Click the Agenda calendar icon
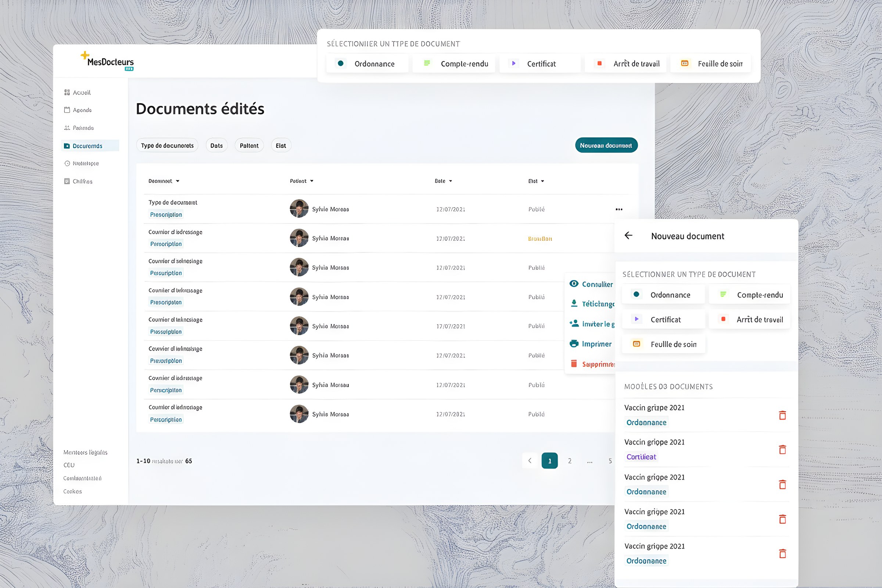Image resolution: width=882 pixels, height=588 pixels. (67, 110)
